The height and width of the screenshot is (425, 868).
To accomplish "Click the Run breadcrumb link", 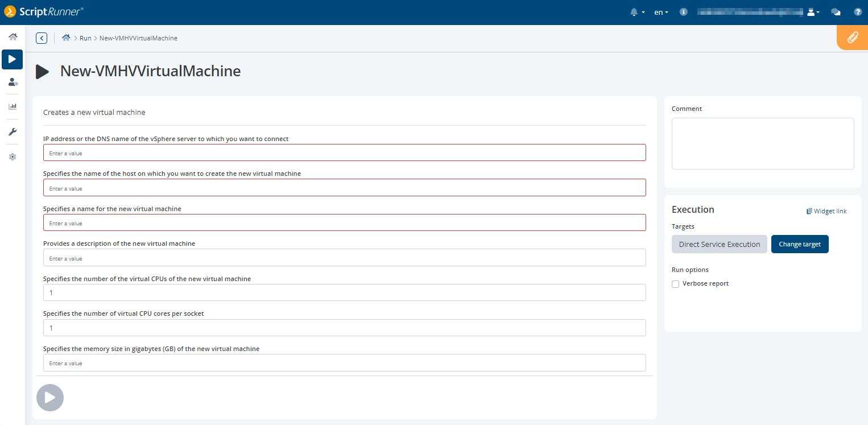I will point(85,38).
